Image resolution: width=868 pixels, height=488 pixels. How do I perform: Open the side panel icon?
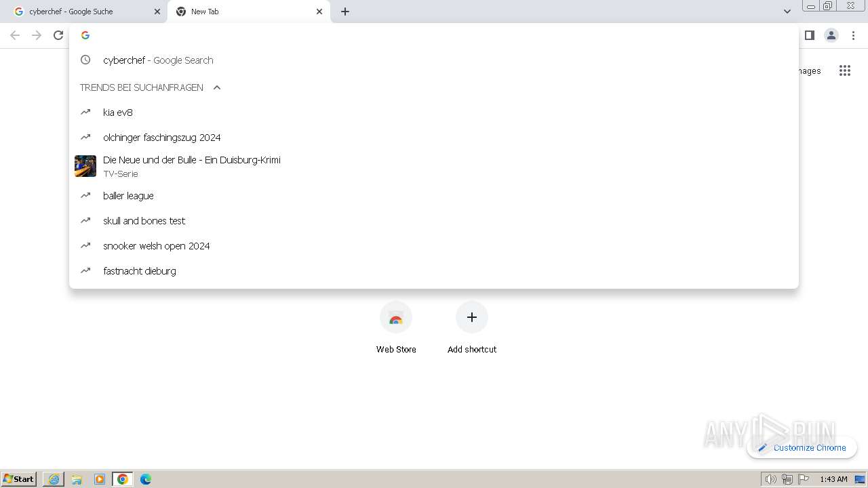[x=810, y=35]
